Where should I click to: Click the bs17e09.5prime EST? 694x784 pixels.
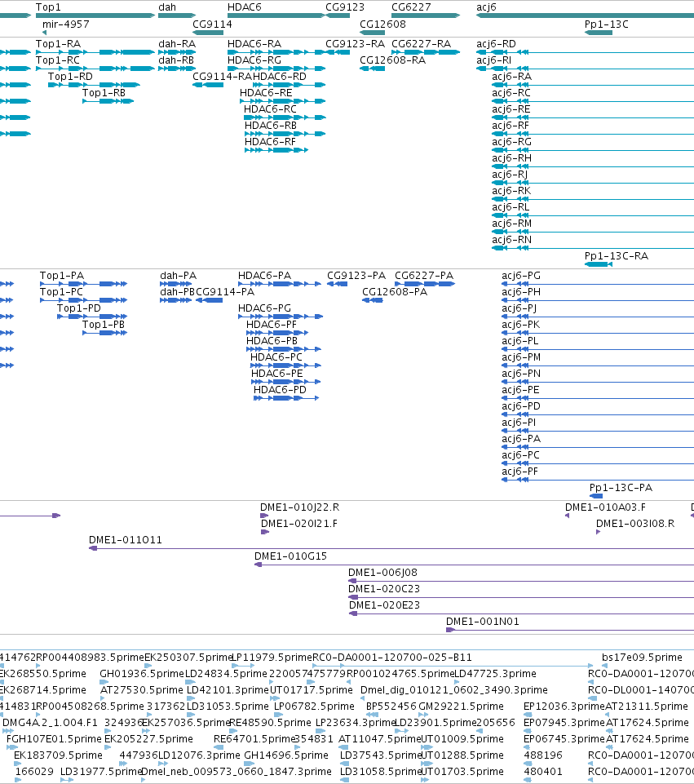pyautogui.click(x=604, y=666)
